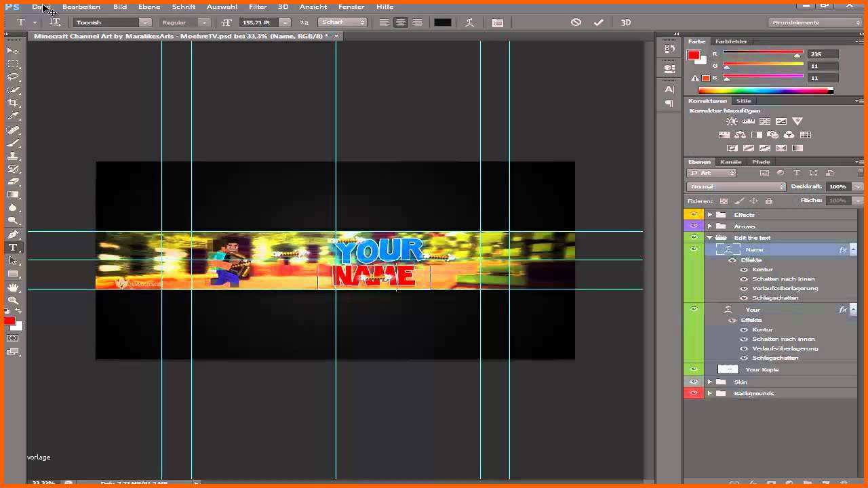Add a Levels adjustment

tap(748, 121)
